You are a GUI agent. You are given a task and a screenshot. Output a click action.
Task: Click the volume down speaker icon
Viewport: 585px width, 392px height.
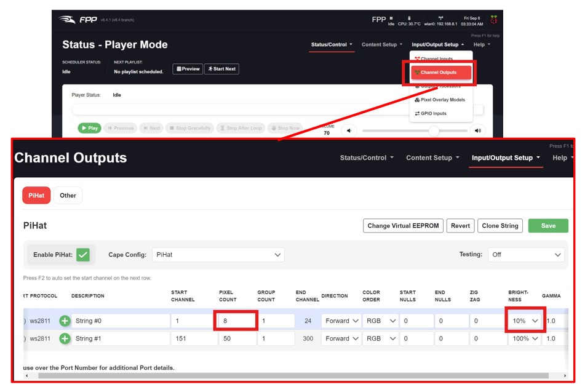[349, 130]
